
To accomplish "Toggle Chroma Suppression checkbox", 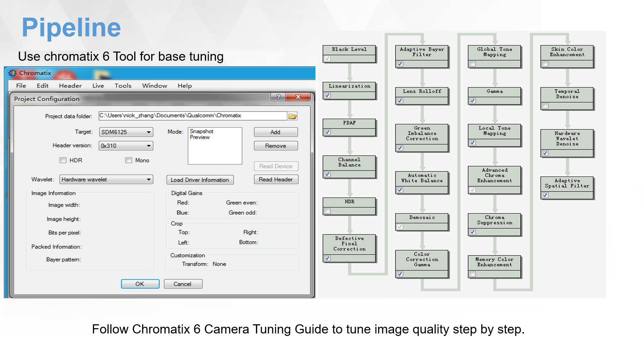I will tap(473, 232).
